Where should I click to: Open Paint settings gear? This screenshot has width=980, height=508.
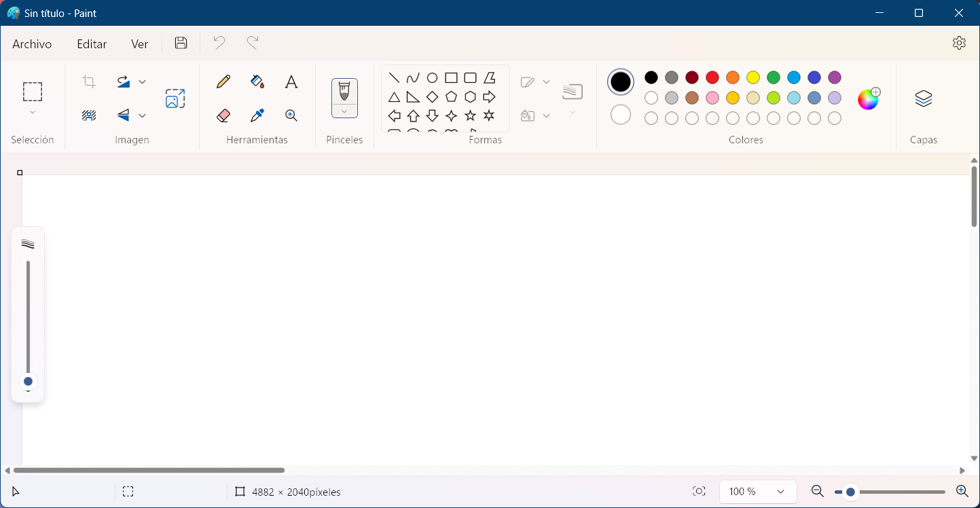coord(959,43)
